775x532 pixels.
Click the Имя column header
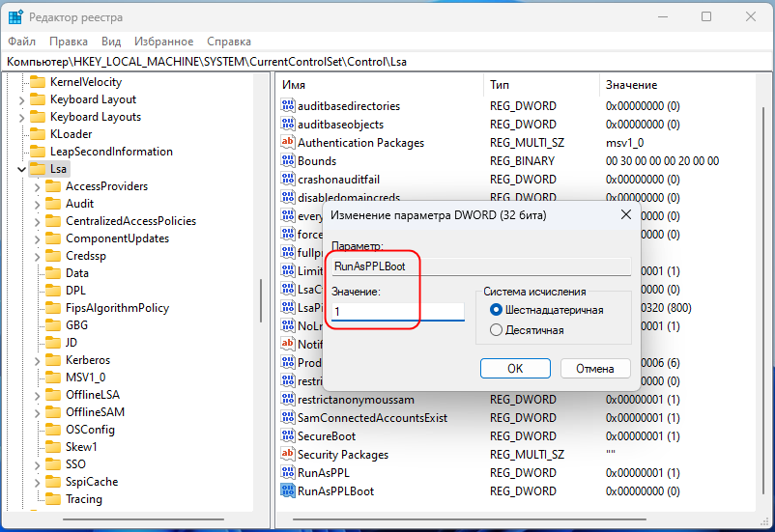tap(379, 85)
